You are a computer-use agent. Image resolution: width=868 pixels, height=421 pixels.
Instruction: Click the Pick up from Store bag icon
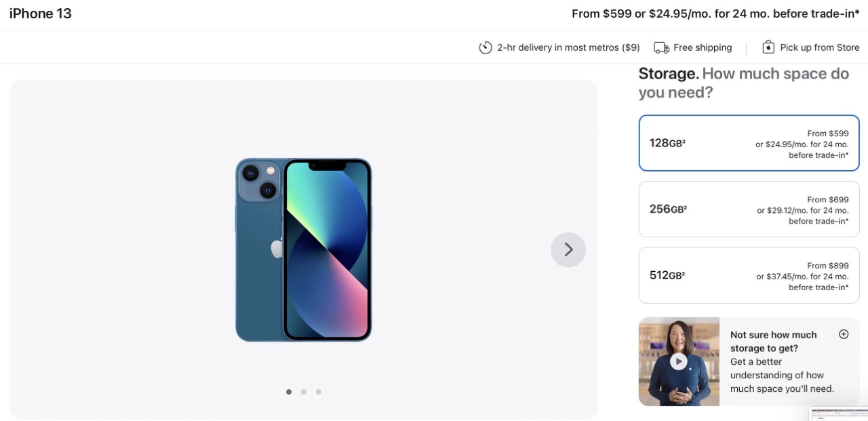click(x=768, y=47)
